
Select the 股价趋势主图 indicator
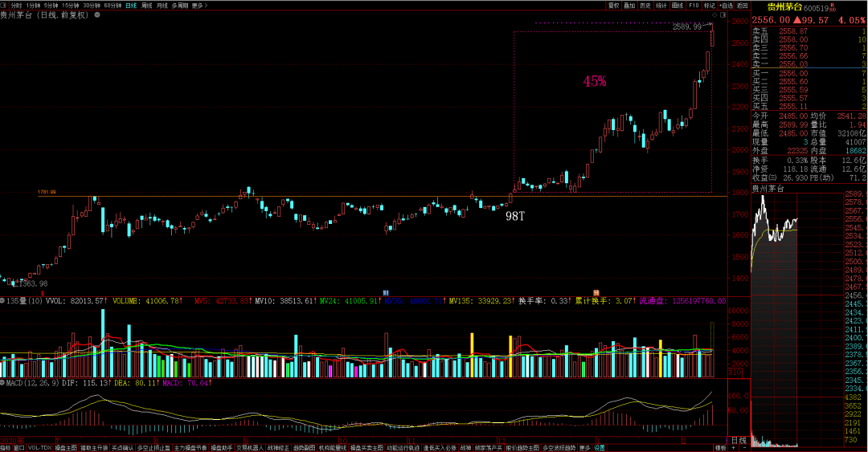pos(522,447)
